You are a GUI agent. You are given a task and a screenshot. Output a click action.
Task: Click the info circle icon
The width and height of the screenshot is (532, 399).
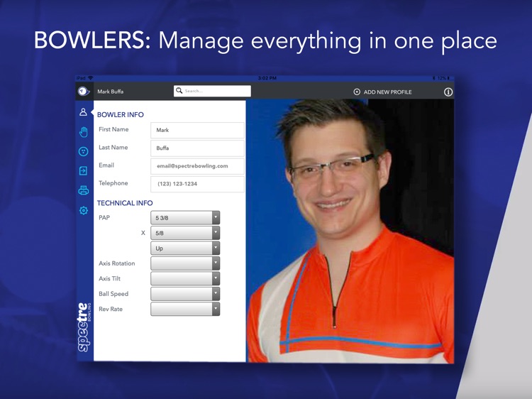pyautogui.click(x=448, y=92)
